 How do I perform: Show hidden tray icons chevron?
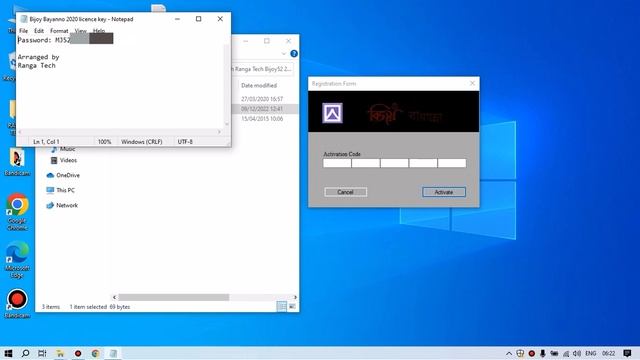[x=509, y=353]
